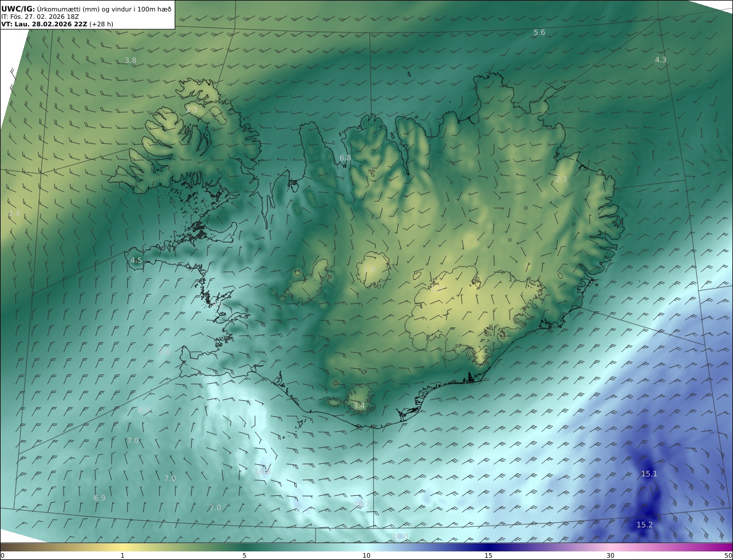This screenshot has width=733, height=560.
Task: Click the colorbar tick label '1'
Action: click(x=123, y=555)
